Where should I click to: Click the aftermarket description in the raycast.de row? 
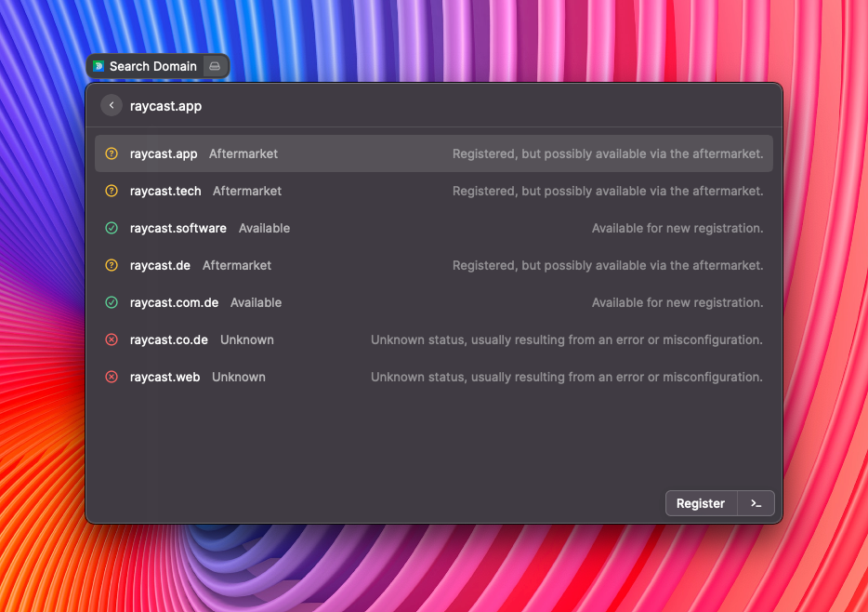click(608, 265)
